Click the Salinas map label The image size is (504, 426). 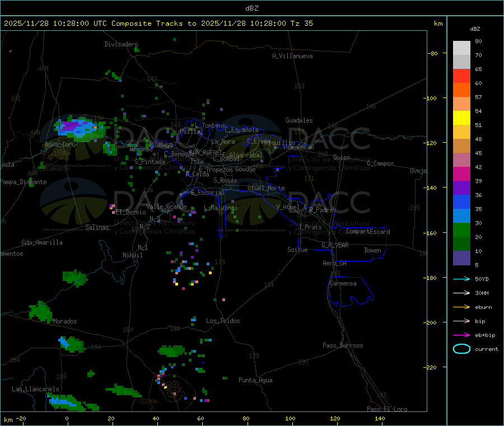coord(97,227)
